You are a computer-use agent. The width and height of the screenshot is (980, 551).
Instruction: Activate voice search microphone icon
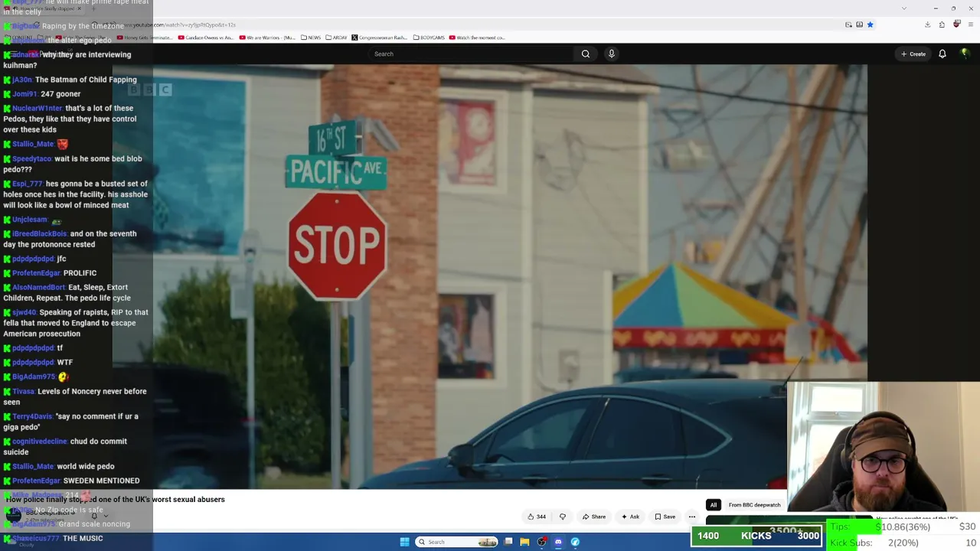click(611, 54)
